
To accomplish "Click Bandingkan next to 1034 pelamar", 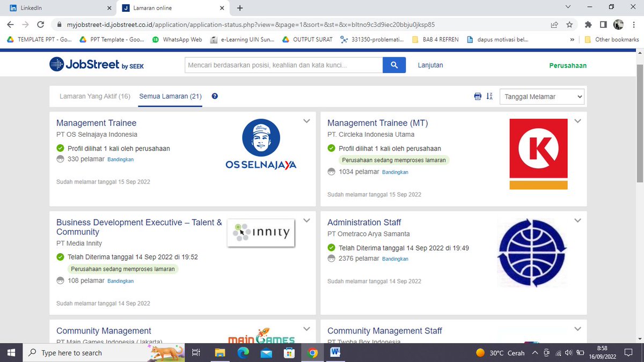I will [396, 172].
